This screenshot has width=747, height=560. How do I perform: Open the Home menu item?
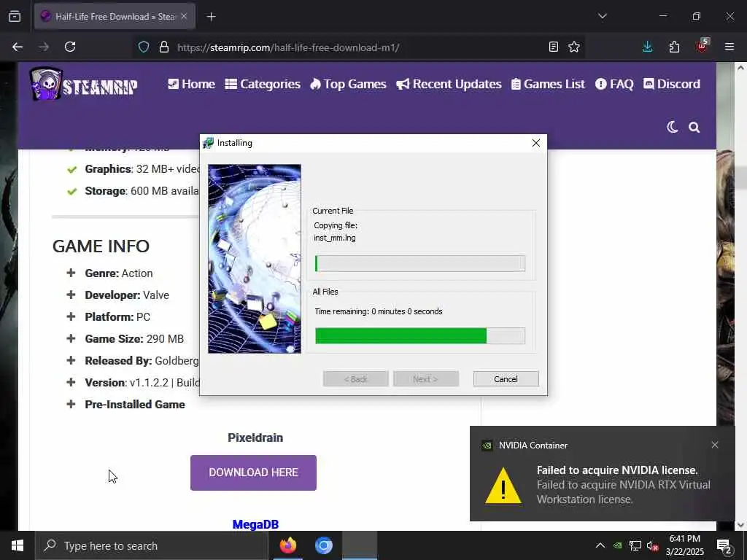tap(192, 85)
